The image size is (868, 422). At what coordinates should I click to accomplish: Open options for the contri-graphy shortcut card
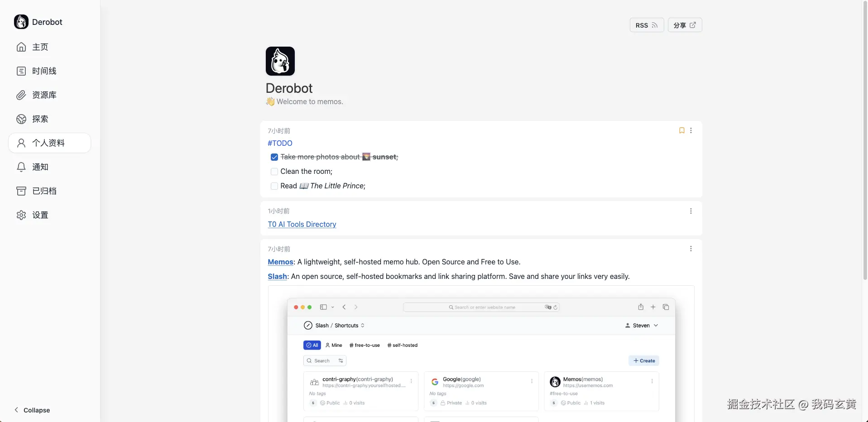click(411, 381)
